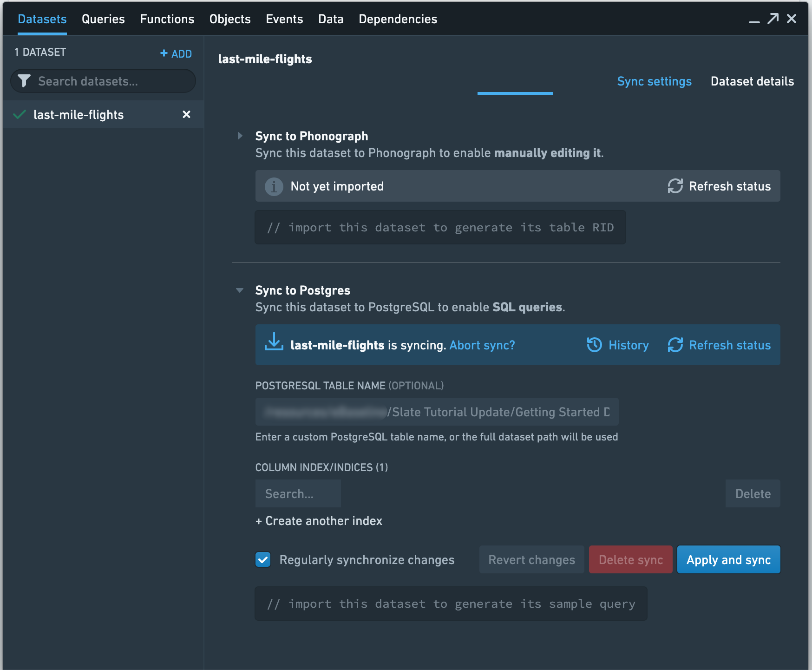
Task: Uncheck Regularly synchronize changes
Action: point(263,559)
